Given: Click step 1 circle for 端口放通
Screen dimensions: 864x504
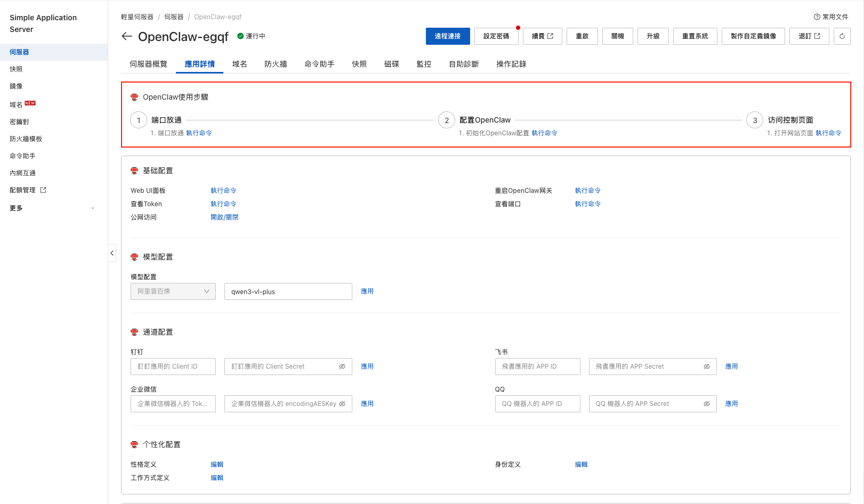Looking at the screenshot, I should (x=139, y=120).
